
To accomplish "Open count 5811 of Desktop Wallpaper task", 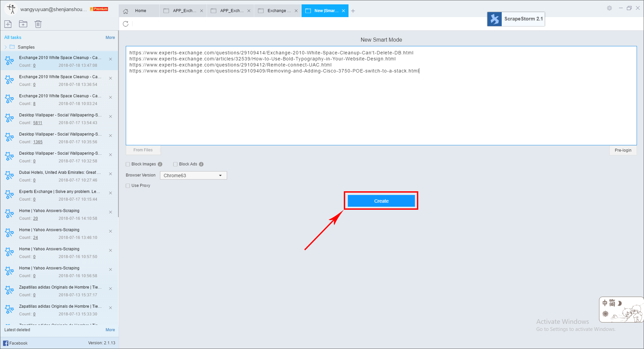I will (38, 123).
